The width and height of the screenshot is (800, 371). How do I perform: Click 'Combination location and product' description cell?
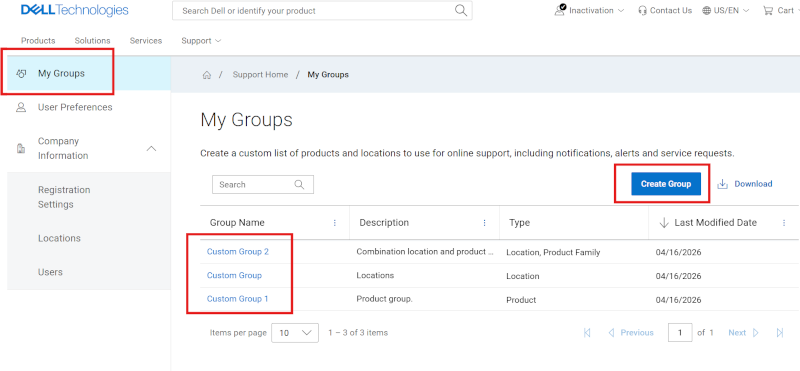[x=424, y=252]
